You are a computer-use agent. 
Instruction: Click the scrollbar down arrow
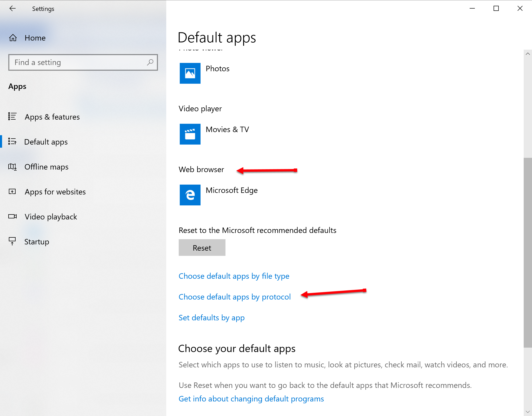tap(528, 412)
